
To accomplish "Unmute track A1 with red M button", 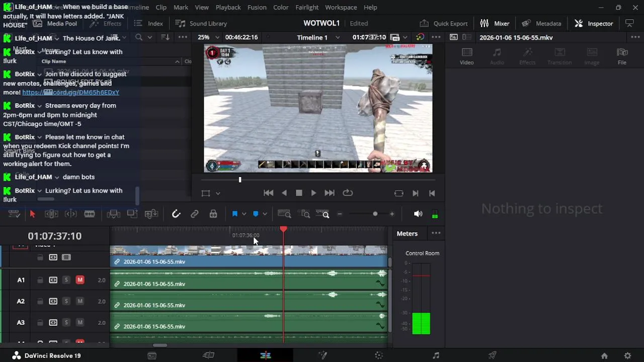I will 80,280.
